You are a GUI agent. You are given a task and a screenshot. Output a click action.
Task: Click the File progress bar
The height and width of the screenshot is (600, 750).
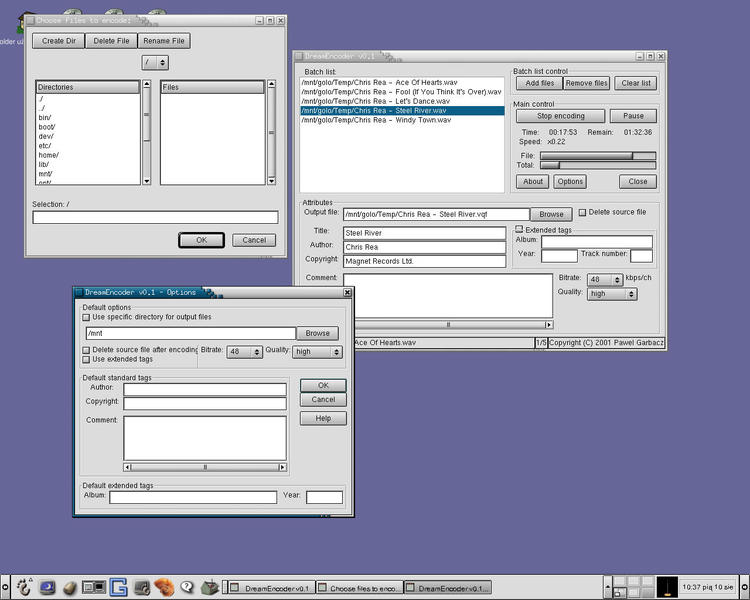(598, 156)
